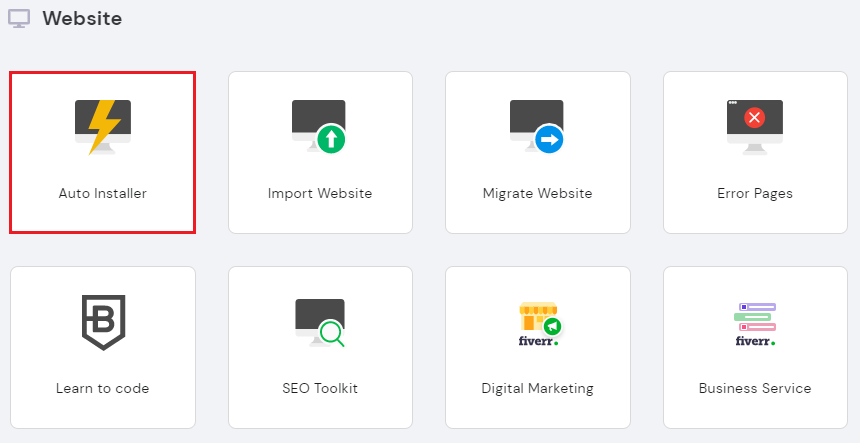This screenshot has width=860, height=443.
Task: Select the Migrate Website label
Action: point(538,193)
